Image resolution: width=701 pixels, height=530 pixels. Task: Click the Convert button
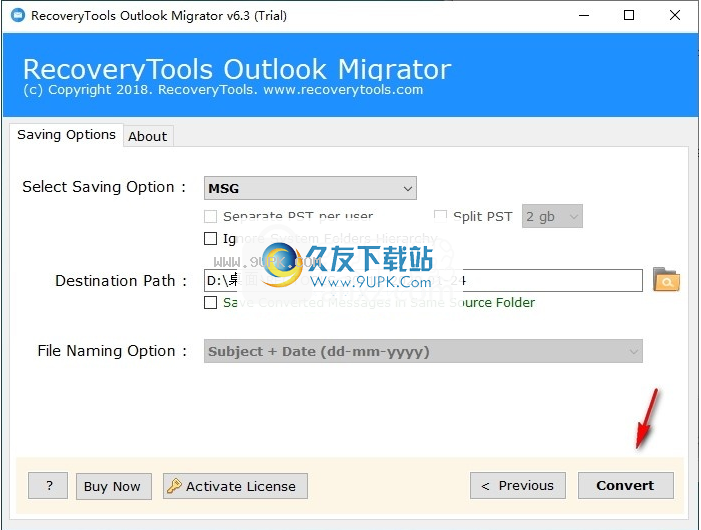tap(625, 486)
